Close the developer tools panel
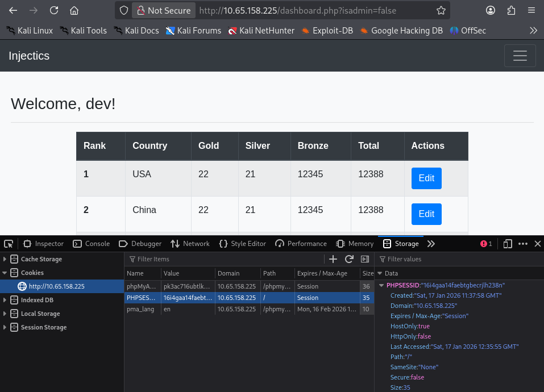This screenshot has height=392, width=544. click(x=537, y=244)
